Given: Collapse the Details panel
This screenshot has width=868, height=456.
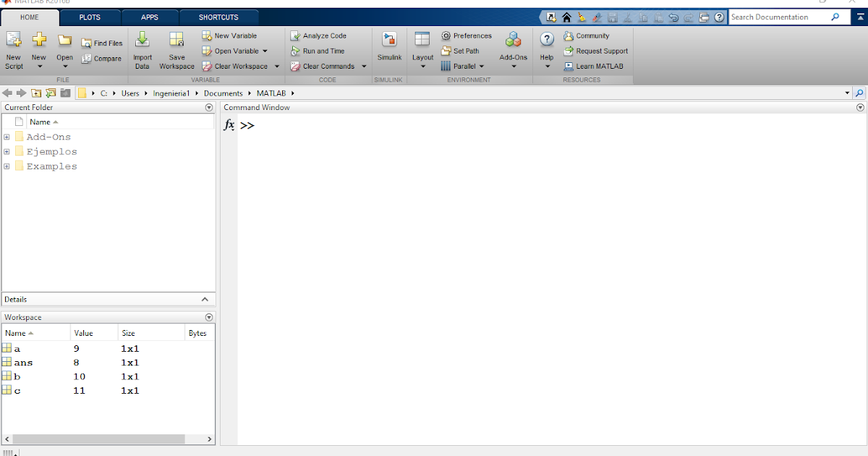Looking at the screenshot, I should pos(205,299).
